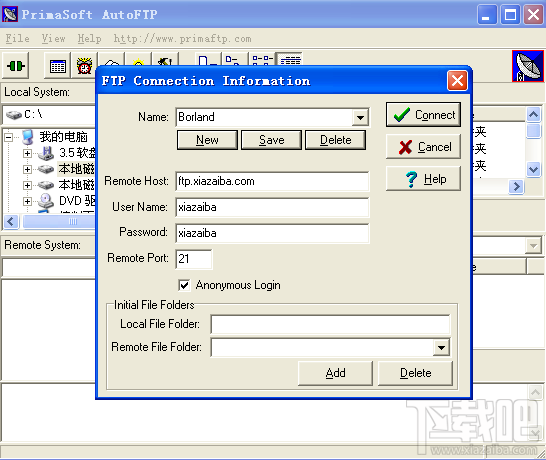Open the View menu

(54, 38)
